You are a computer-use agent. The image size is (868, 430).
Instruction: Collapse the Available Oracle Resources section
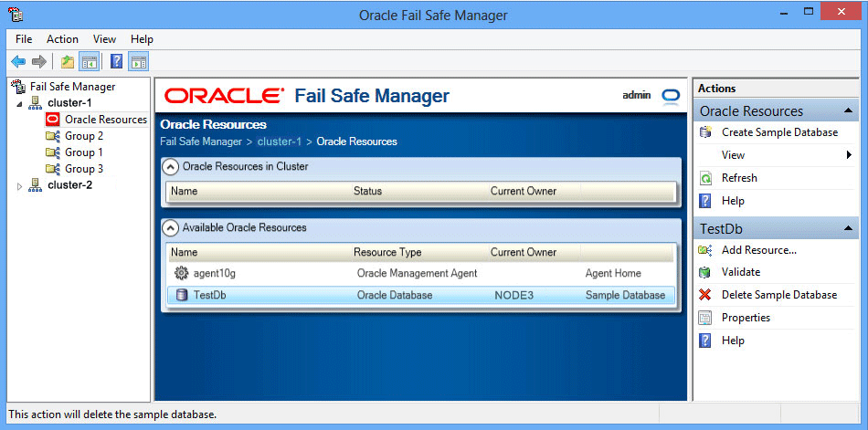[x=172, y=227]
